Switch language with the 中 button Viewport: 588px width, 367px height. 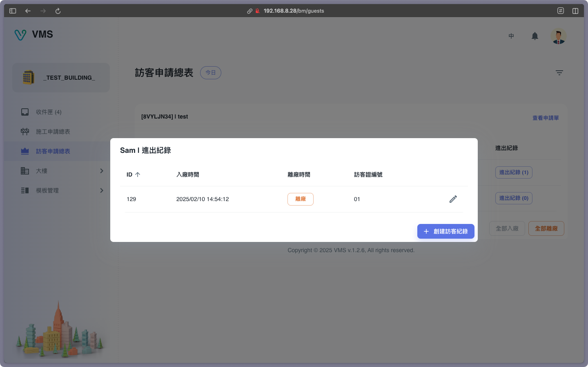click(x=511, y=36)
